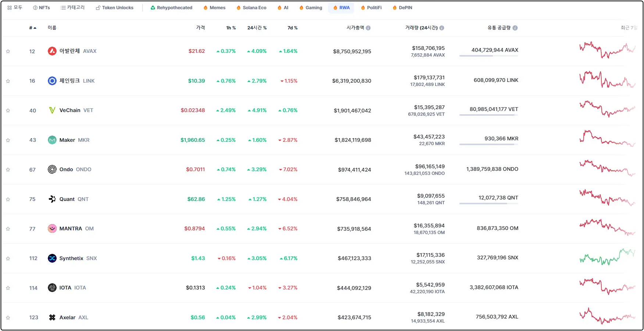Sort table by 1h % column
644x331 pixels.
(x=231, y=28)
